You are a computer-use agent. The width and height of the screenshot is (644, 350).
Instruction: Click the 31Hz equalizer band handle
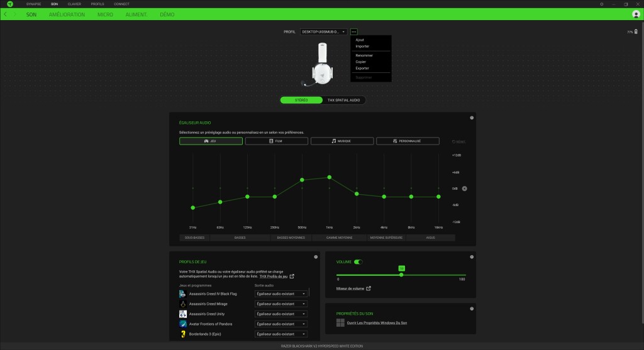coord(193,208)
